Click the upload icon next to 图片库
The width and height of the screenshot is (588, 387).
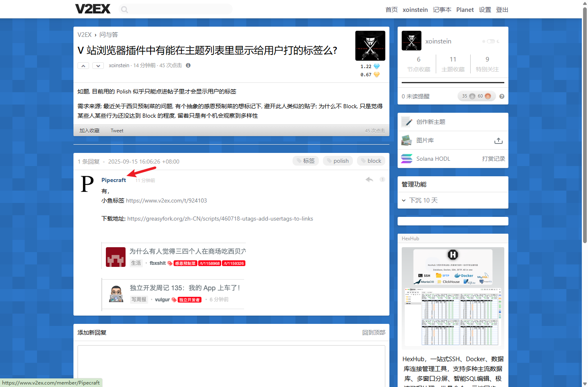pos(498,141)
